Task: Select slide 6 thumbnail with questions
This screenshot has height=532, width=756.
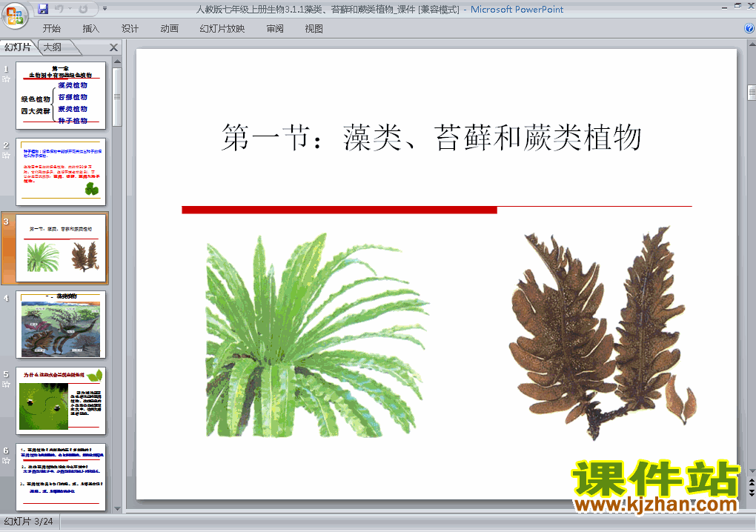Action: pyautogui.click(x=61, y=477)
